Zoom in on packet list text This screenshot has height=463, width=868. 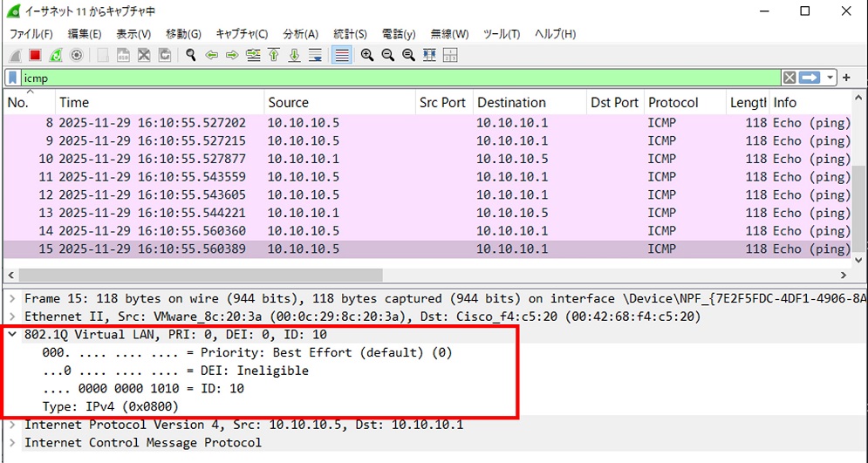click(367, 55)
